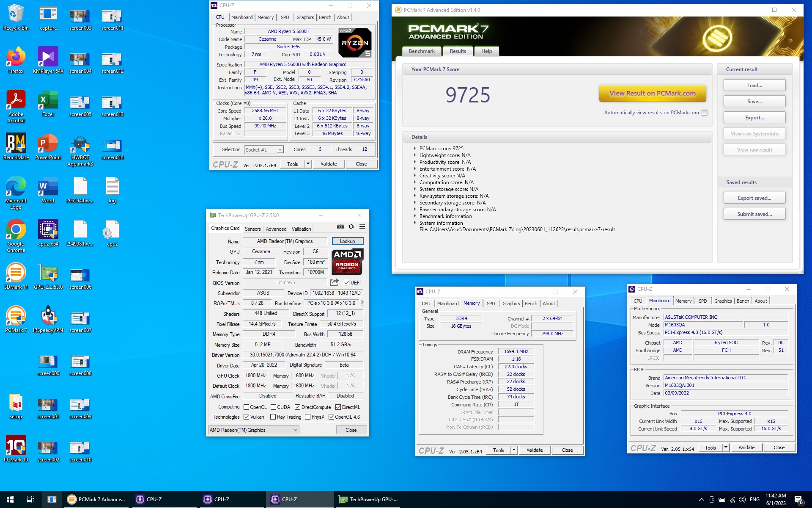The image size is (812, 508).
Task: Launch Excel from the desktop
Action: click(x=48, y=104)
